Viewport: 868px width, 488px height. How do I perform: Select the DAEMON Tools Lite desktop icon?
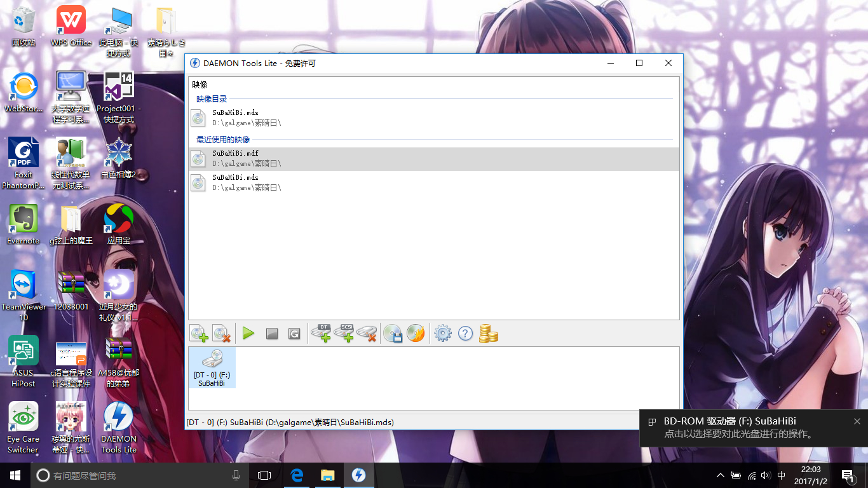tap(119, 428)
